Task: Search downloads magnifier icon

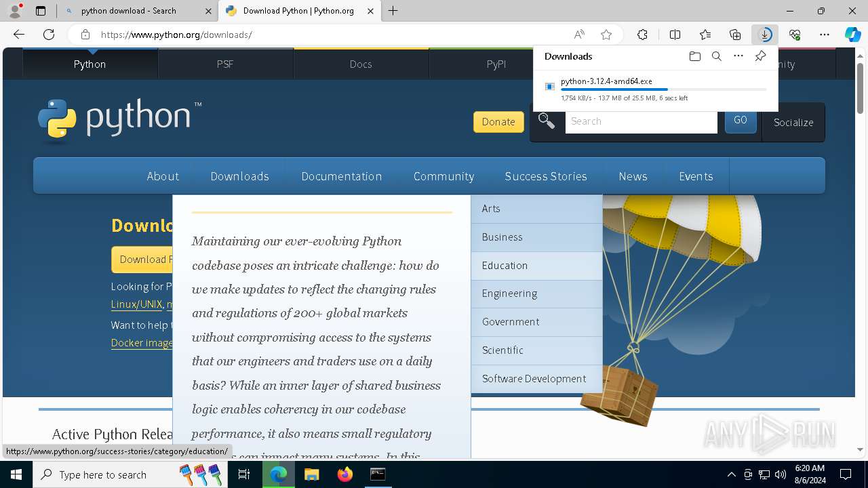Action: click(x=716, y=56)
